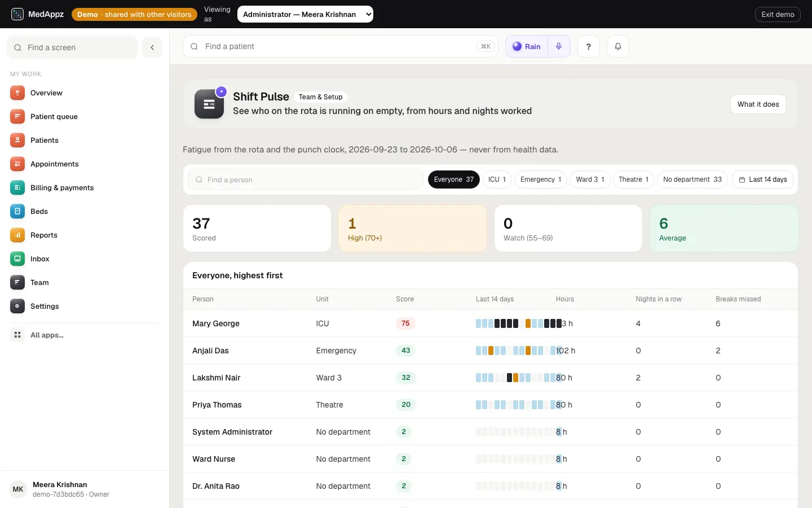Click Priya Thomas in the table

pos(217,405)
